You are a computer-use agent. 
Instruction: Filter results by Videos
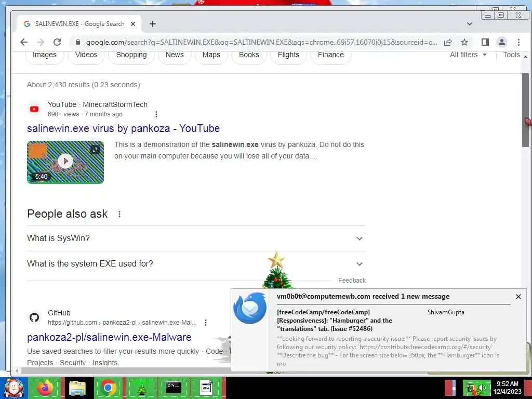[x=86, y=55]
